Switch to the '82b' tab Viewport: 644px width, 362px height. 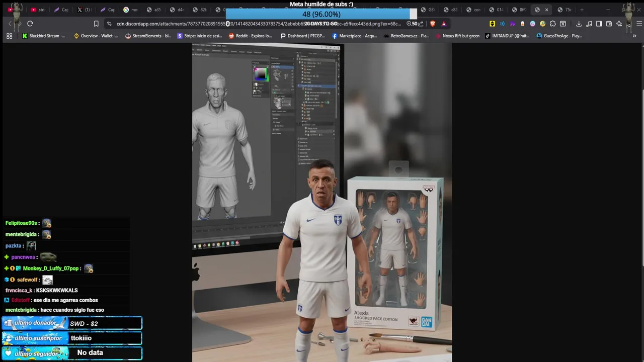200,10
